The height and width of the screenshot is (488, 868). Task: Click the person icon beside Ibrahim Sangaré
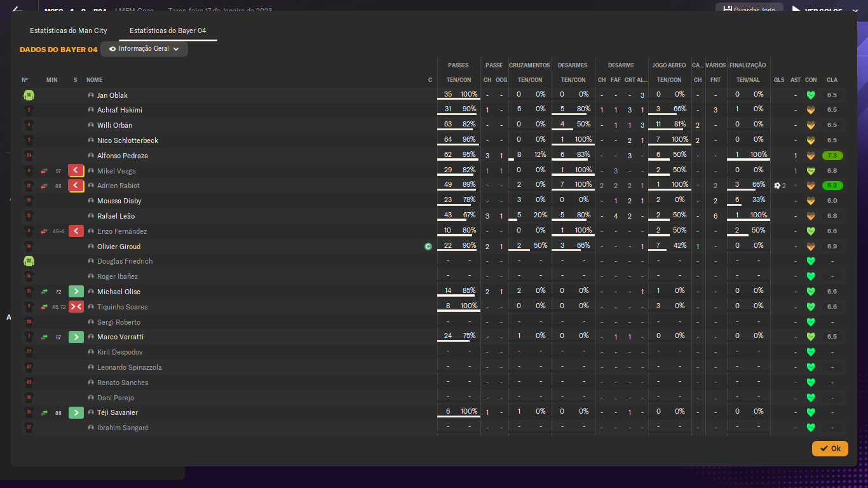pyautogui.click(x=91, y=428)
